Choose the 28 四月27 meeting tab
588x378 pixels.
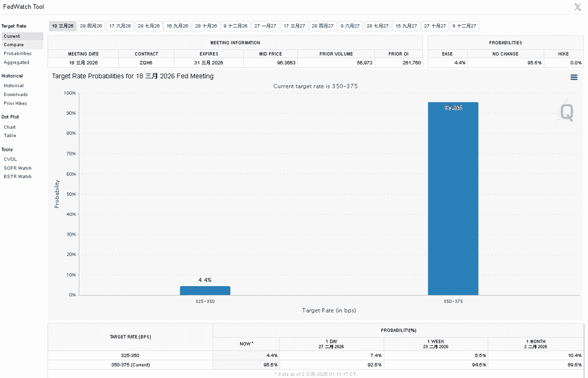pyautogui.click(x=323, y=26)
